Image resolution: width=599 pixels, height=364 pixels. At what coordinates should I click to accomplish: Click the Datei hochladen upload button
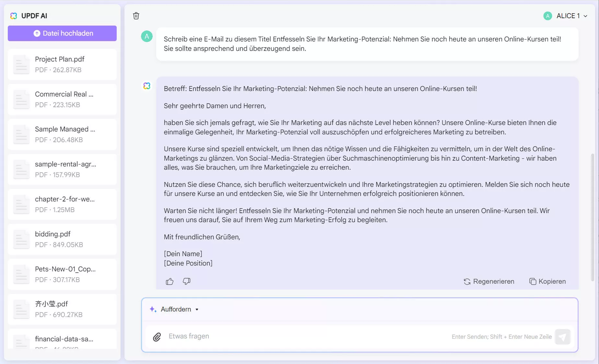tap(62, 33)
